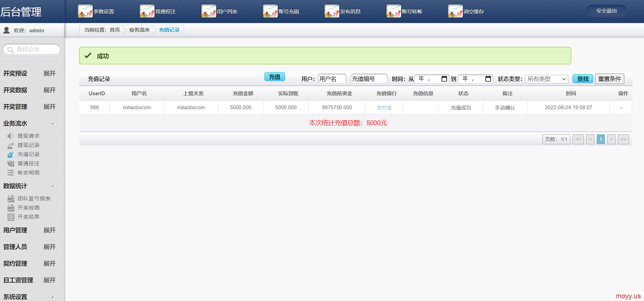Click 充值记录 in the breadcrumb
The height and width of the screenshot is (301, 644).
point(169,30)
